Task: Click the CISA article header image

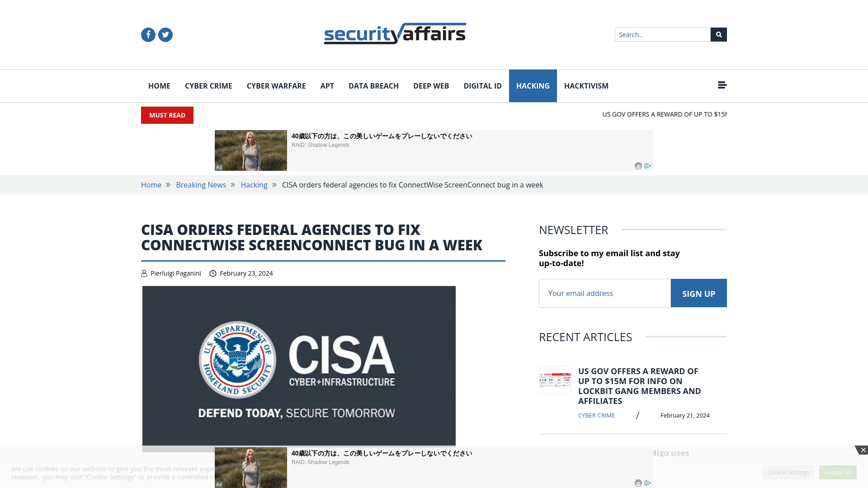Action: (299, 365)
